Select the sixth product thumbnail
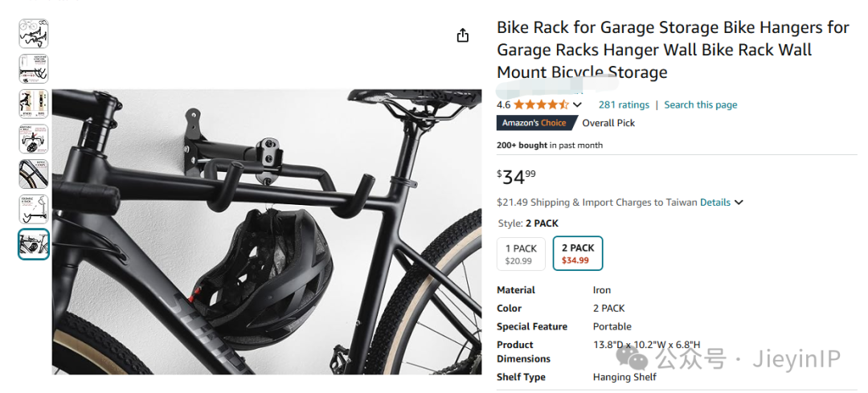The width and height of the screenshot is (868, 393). click(34, 209)
